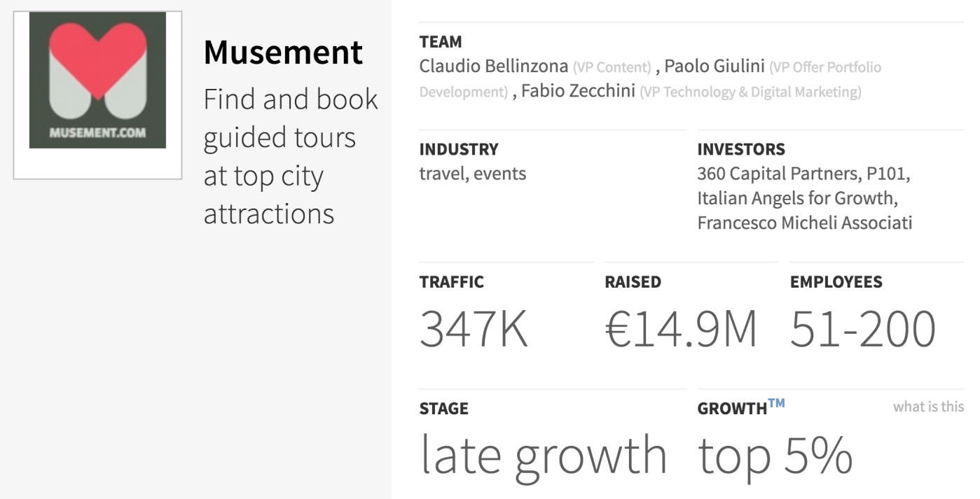The image size is (980, 499).
Task: Click the top 5% growth value
Action: (x=775, y=456)
